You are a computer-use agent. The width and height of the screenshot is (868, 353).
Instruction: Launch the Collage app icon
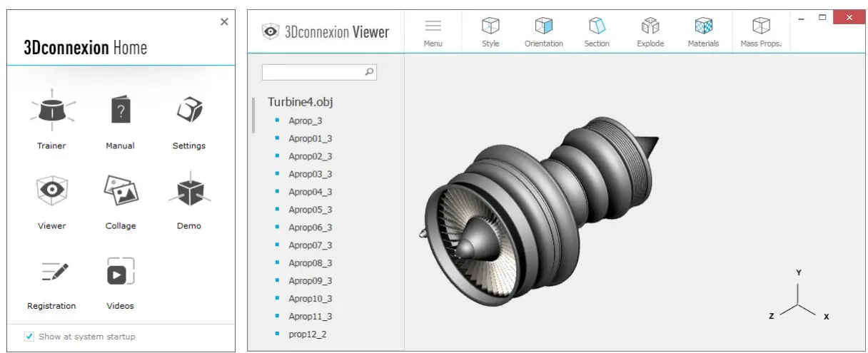121,191
